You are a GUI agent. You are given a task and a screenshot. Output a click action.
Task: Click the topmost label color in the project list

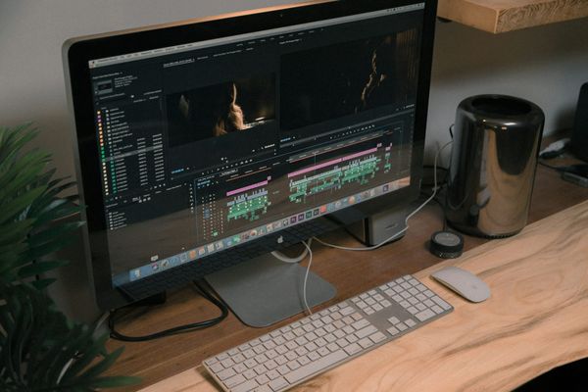coord(99,112)
